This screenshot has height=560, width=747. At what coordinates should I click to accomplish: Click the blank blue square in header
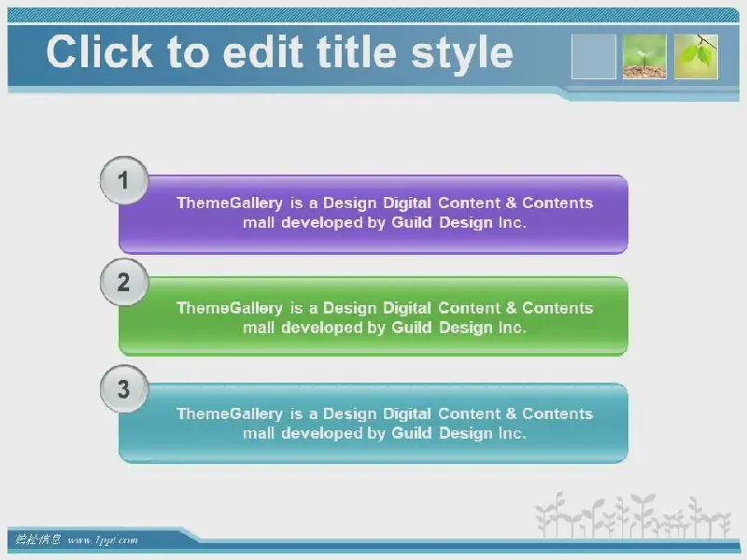pyautogui.click(x=594, y=56)
